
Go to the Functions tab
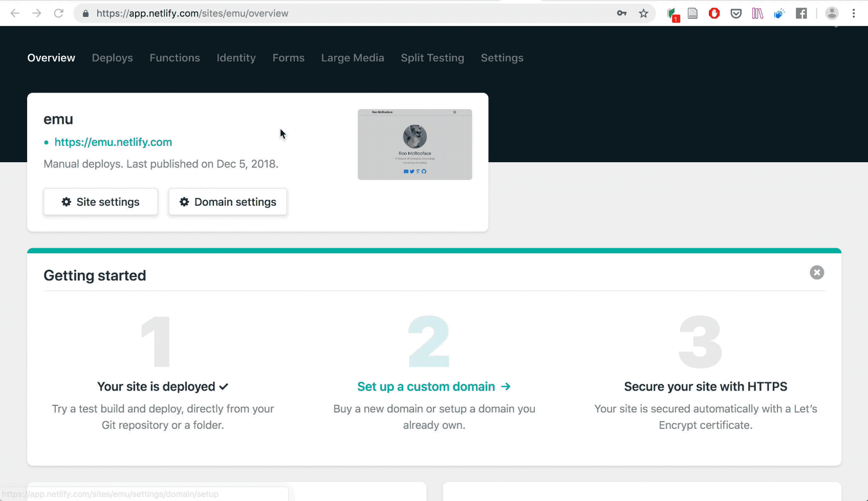pos(175,58)
